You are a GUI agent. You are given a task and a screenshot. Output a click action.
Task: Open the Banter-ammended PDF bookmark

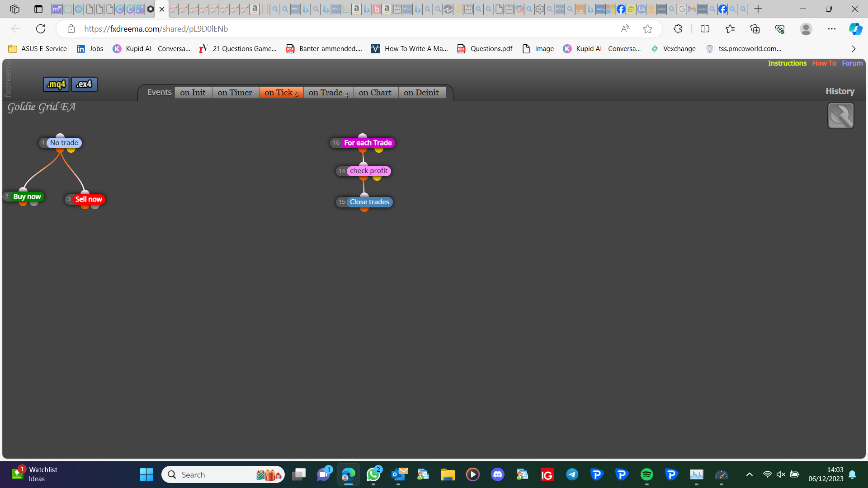click(324, 49)
